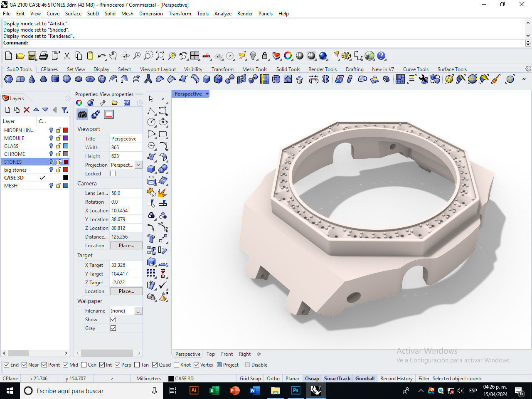532x399 pixels.
Task: Select the Text T tool in sidebar
Action: 151,239
